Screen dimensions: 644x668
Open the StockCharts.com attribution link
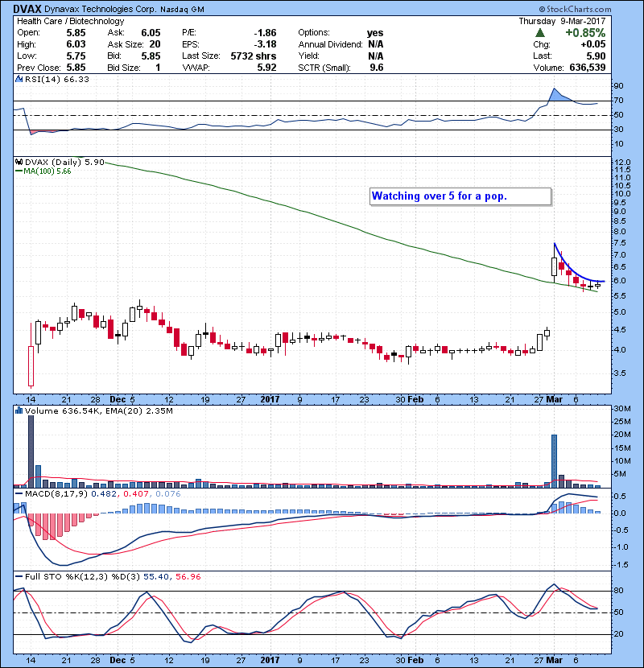pyautogui.click(x=575, y=9)
